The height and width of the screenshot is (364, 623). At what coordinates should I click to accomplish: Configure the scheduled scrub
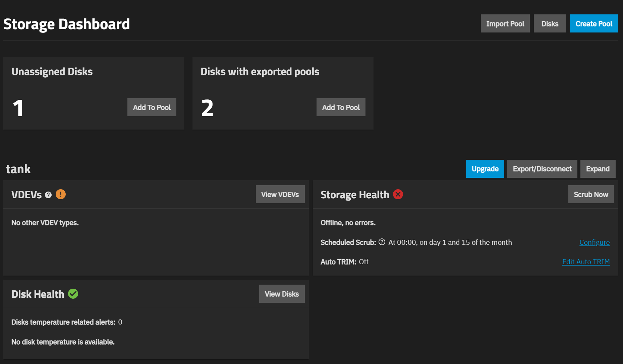594,242
